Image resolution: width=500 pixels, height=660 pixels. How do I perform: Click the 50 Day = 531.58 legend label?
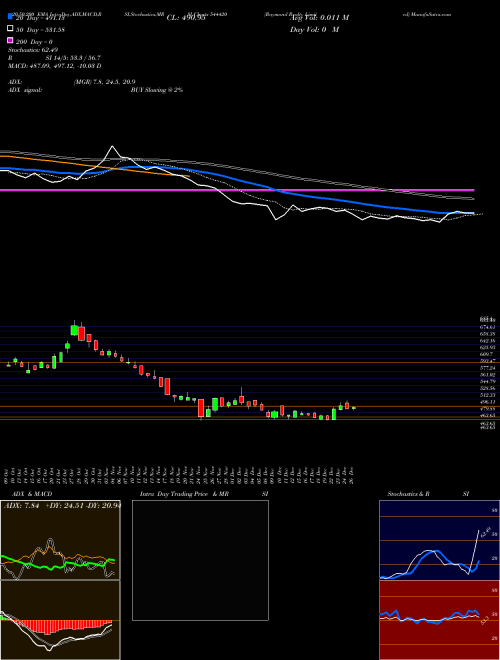(x=41, y=29)
